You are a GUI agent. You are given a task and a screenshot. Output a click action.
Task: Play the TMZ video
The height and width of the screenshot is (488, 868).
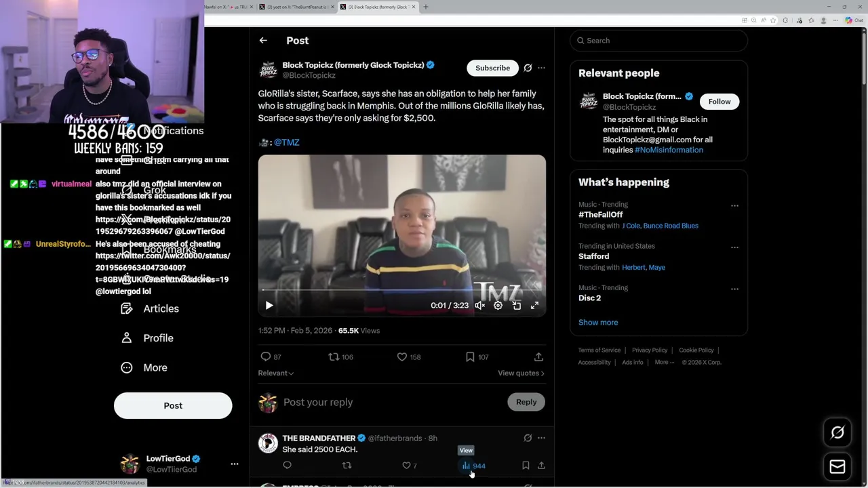[x=269, y=306]
